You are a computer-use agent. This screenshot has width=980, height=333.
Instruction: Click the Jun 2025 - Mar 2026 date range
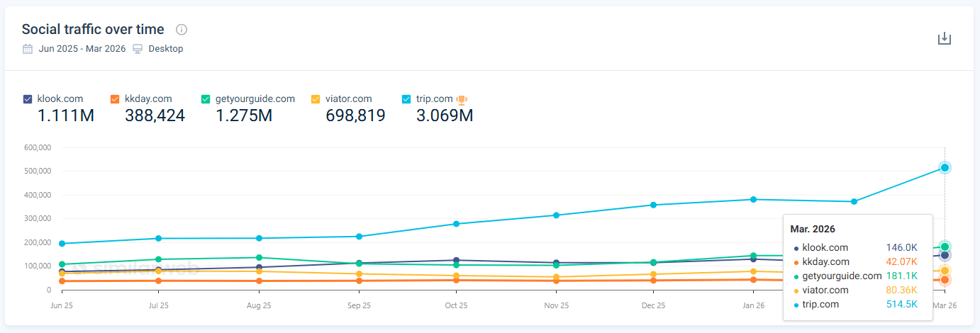[82, 49]
